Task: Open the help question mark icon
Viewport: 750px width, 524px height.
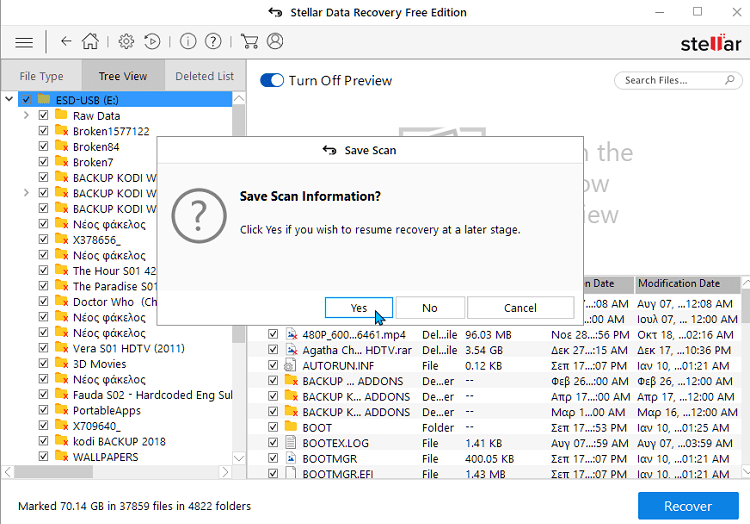Action: click(x=213, y=42)
